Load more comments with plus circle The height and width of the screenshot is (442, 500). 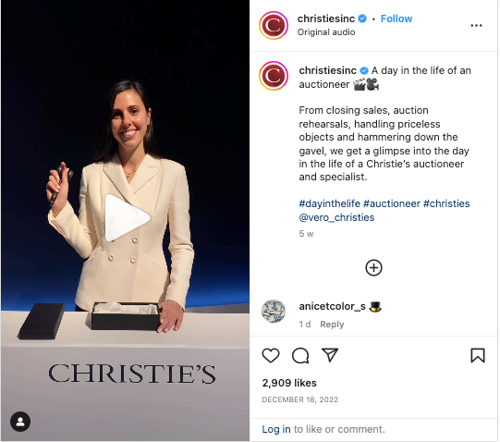tap(374, 268)
